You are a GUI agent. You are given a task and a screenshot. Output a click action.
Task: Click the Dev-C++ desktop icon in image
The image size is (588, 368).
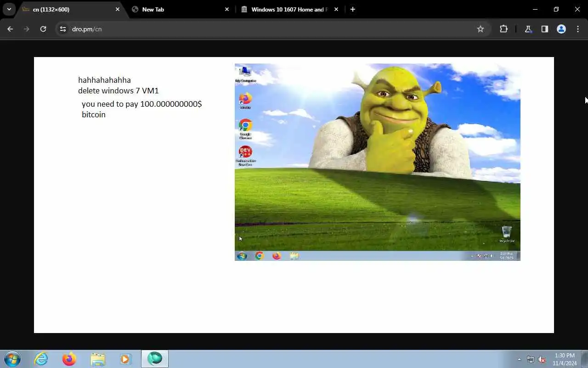[x=245, y=155]
